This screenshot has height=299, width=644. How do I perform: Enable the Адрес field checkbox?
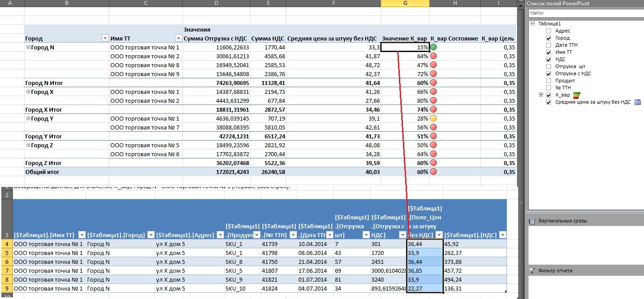click(x=548, y=31)
